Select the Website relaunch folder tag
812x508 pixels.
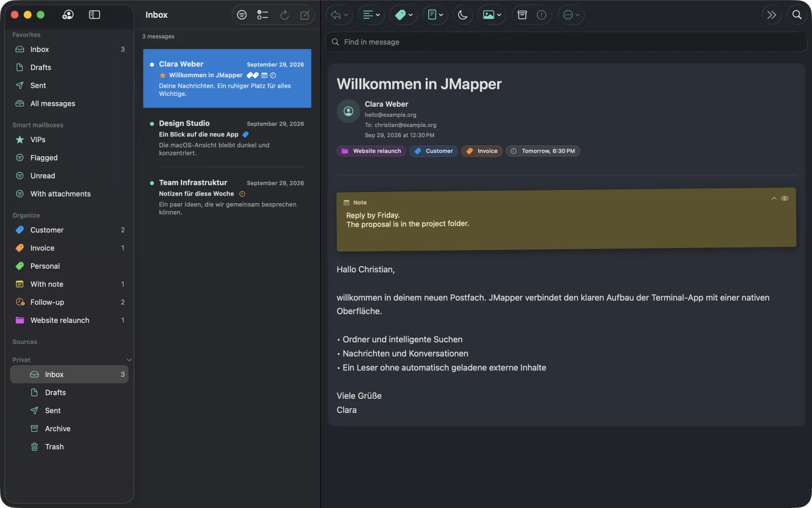click(70, 320)
